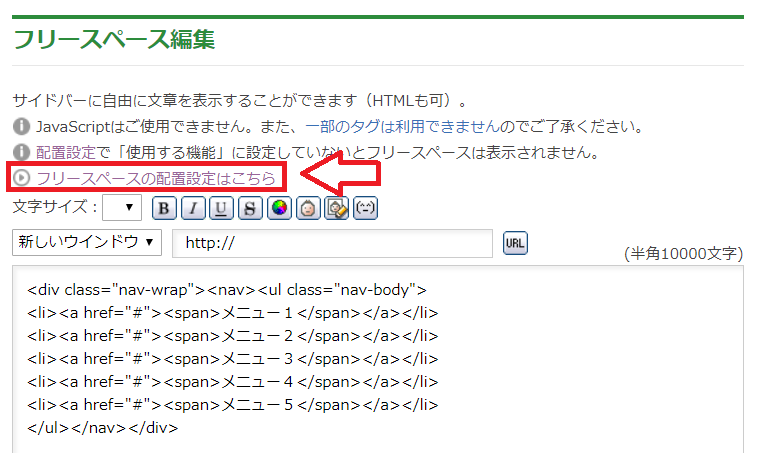This screenshot has height=453, width=758.
Task: Click the http:// URL input field
Action: click(x=333, y=243)
